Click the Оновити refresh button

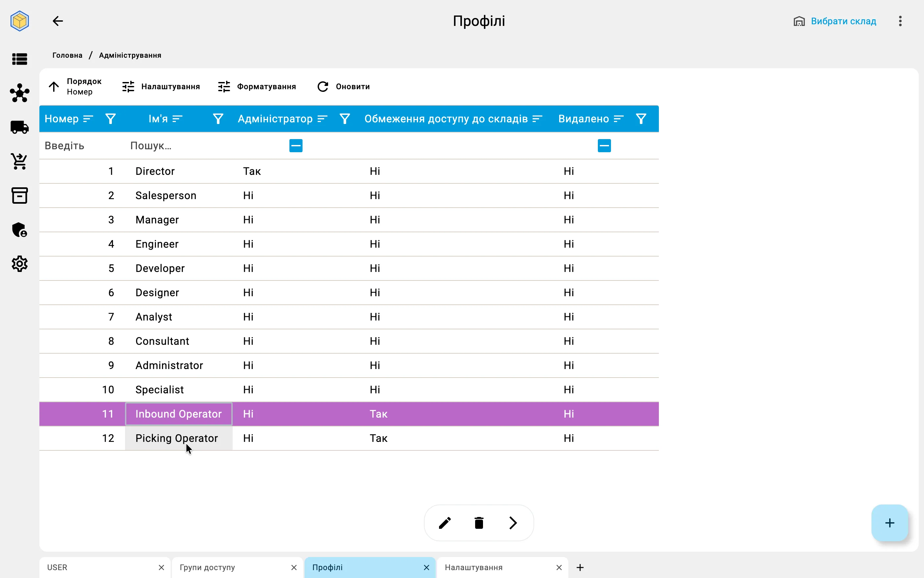coord(343,87)
